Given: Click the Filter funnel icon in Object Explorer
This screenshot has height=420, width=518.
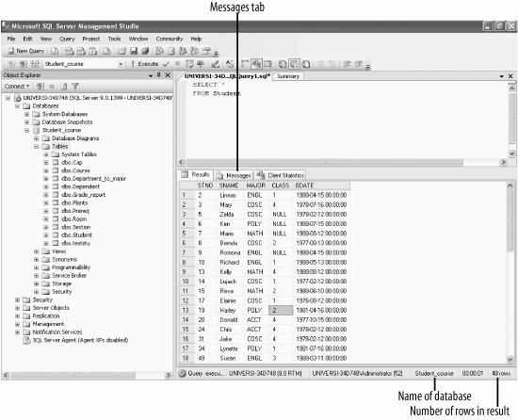Looking at the screenshot, I should pos(75,87).
